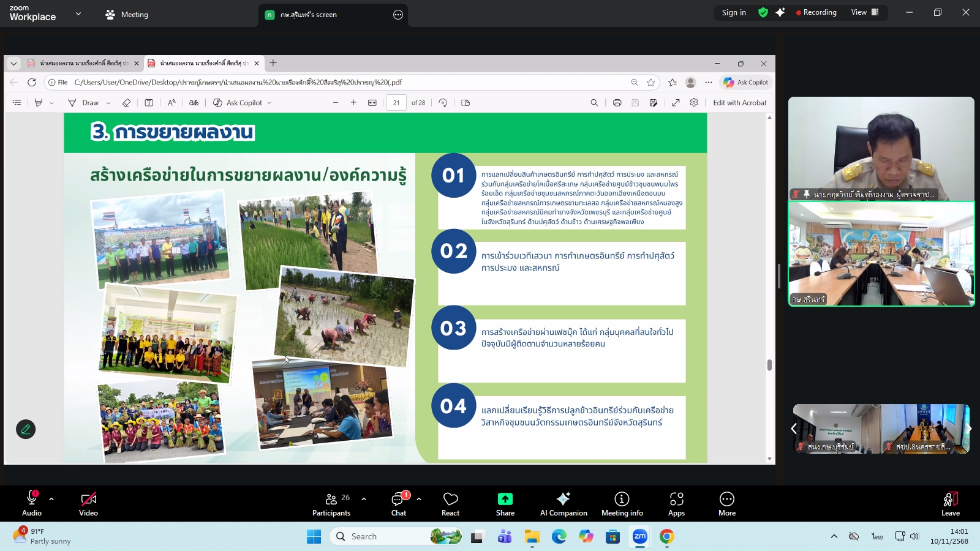
Task: Click the page number input field showing 21
Action: pos(397,102)
